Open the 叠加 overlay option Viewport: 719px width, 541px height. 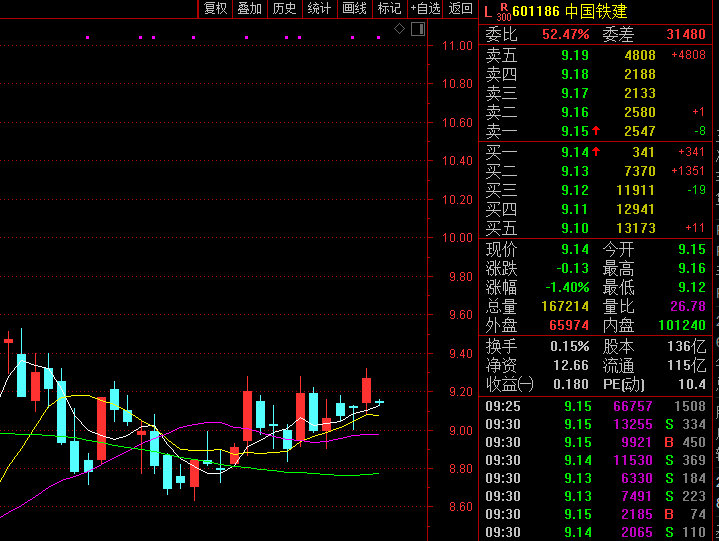click(250, 9)
